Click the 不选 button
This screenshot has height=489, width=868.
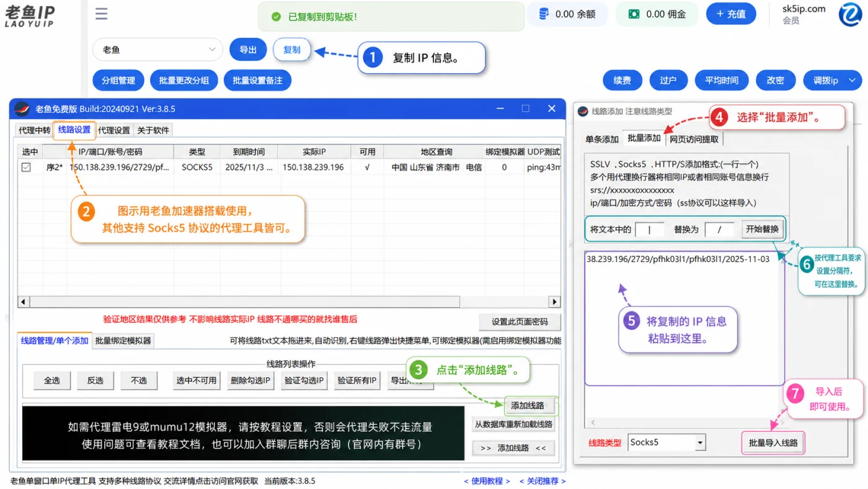pos(139,380)
